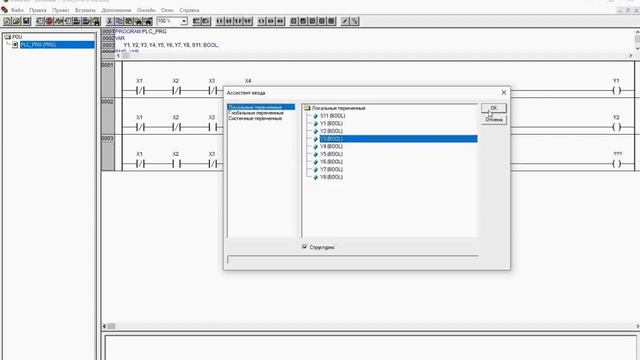
Task: Close the input assistant dialog
Action: (x=504, y=93)
